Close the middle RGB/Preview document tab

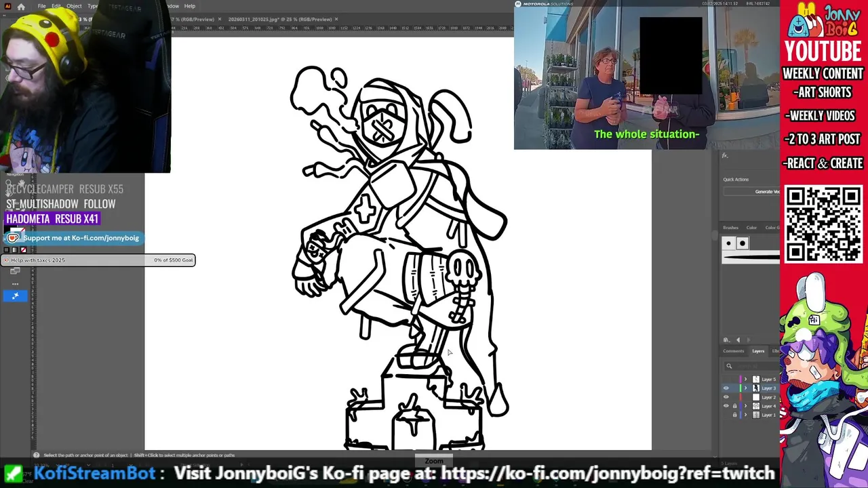click(x=220, y=19)
